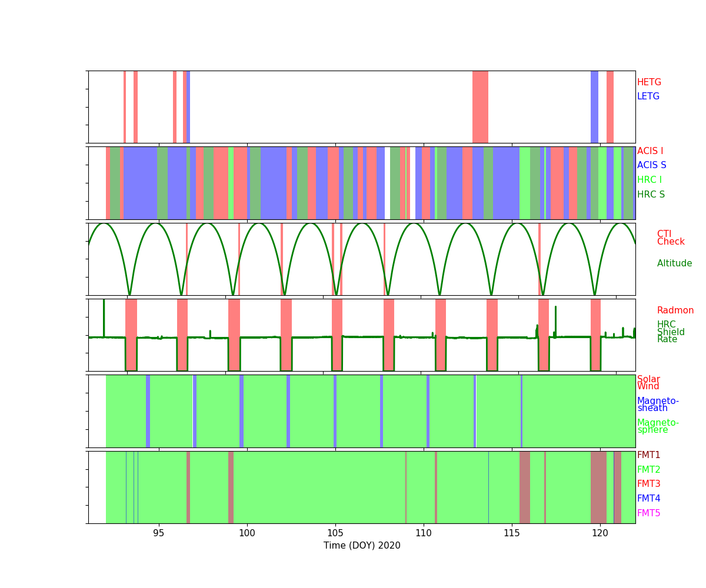Click the Altitude legend label
Image resolution: width=706 pixels, height=588 pixels.
click(675, 263)
